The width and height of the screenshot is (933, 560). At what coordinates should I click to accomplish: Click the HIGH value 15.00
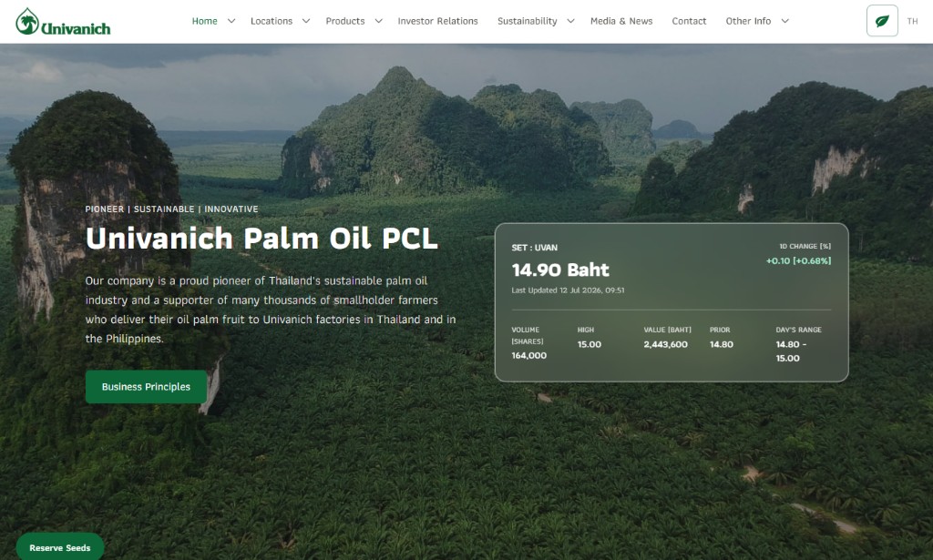coord(590,344)
